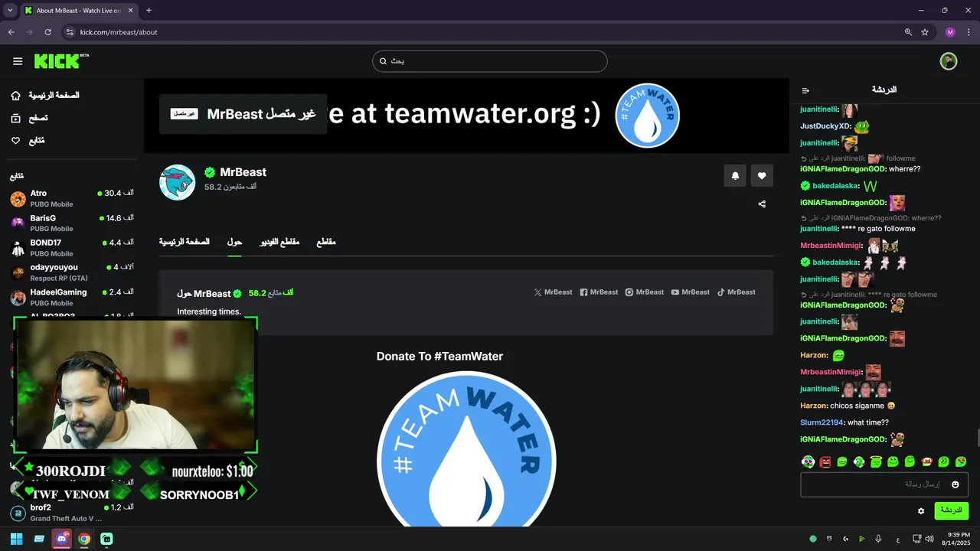Open MrBeast's X profile link
The width and height of the screenshot is (980, 551).
pos(553,292)
